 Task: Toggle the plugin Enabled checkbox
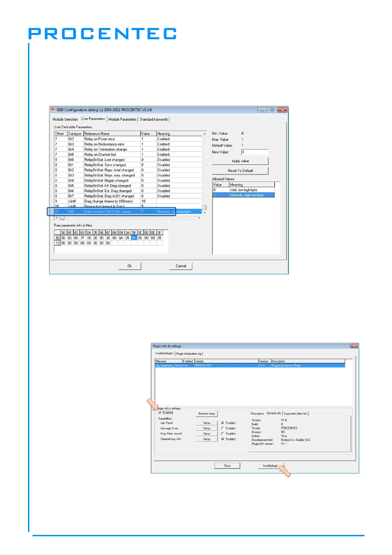pos(160,413)
